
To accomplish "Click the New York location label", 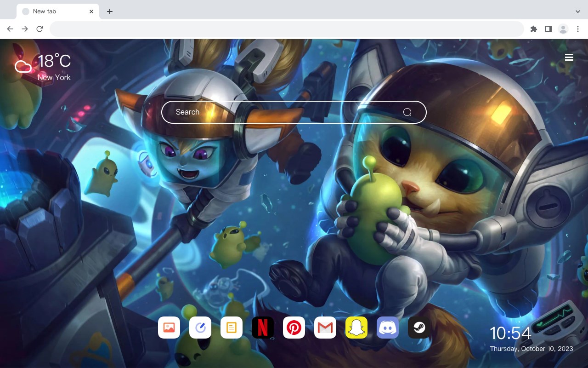I will 54,77.
